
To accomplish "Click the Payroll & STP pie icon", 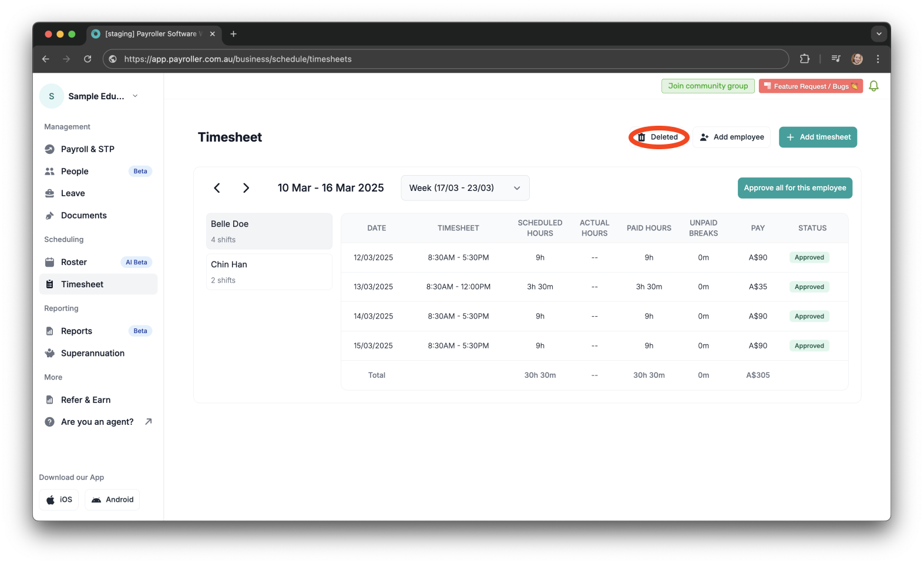I will click(x=50, y=149).
